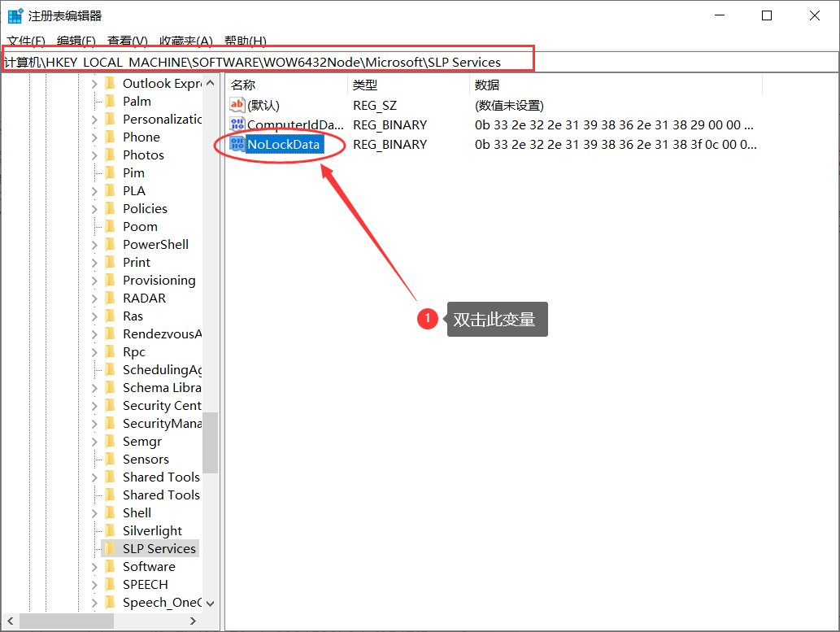Open the 编辑(E) menu

point(76,41)
